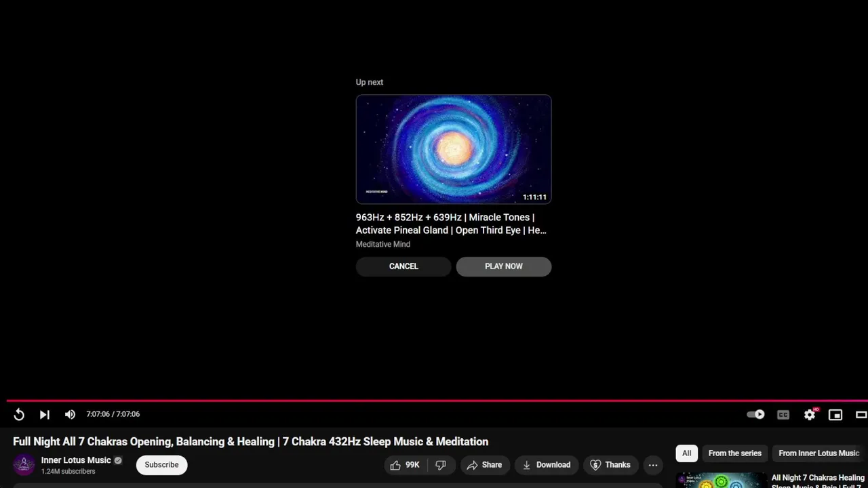Viewport: 868px width, 488px height.
Task: Open the 963Hz Miracle Tones video title
Action: point(451,224)
